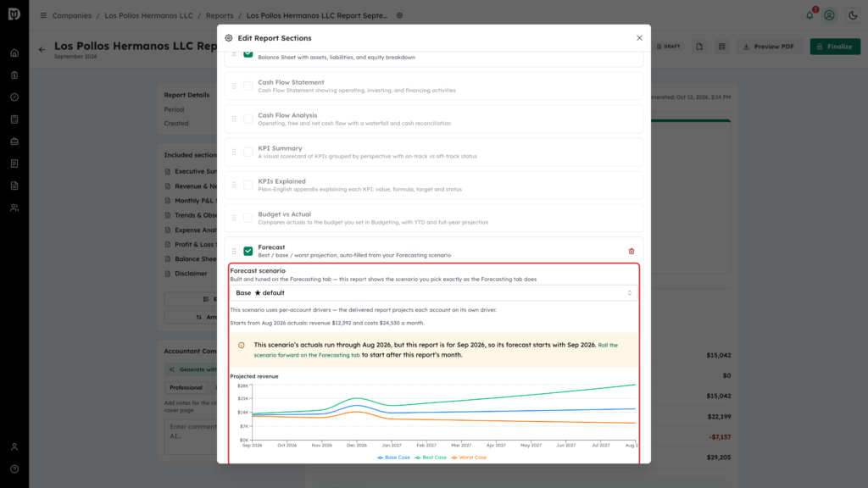Click the document icon next to DRAFT badge
The height and width of the screenshot is (488, 868).
tap(699, 47)
